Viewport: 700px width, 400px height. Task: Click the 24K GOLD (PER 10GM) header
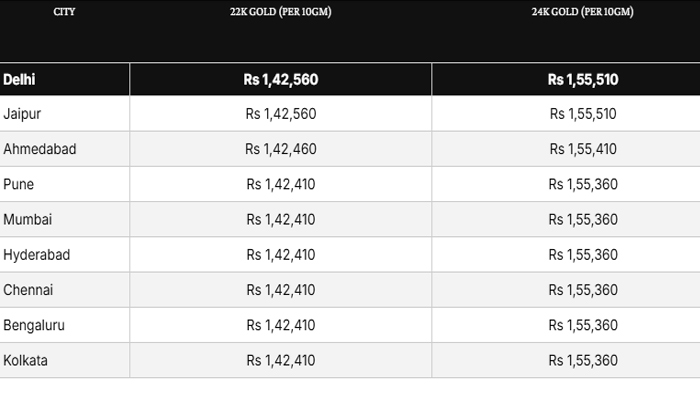tap(582, 13)
